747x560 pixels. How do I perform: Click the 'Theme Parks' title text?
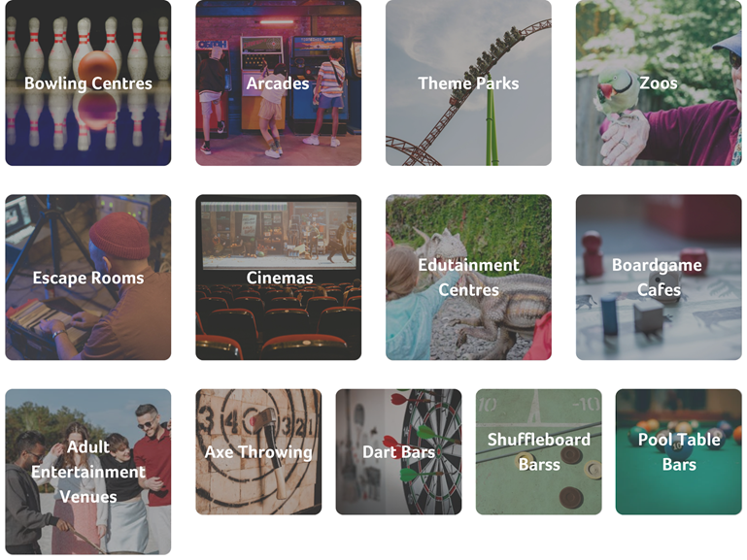468,83
